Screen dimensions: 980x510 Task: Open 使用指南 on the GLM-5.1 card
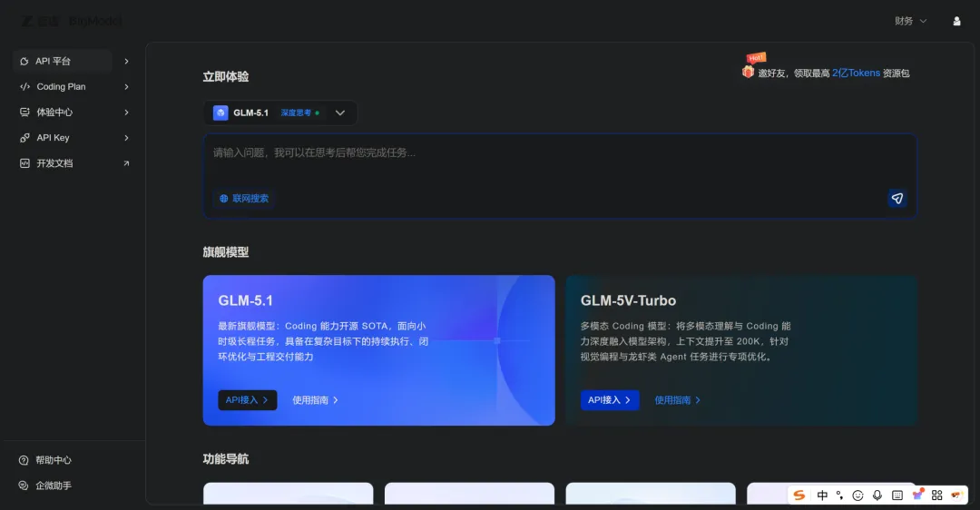pos(315,400)
